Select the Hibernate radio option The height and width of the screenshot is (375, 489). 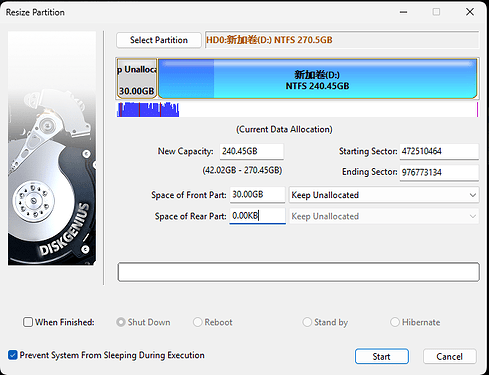[x=395, y=322]
